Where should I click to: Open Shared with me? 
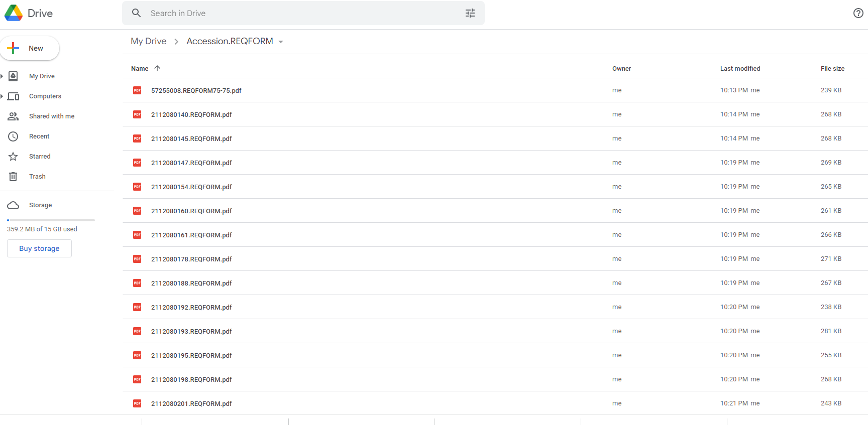pyautogui.click(x=52, y=116)
